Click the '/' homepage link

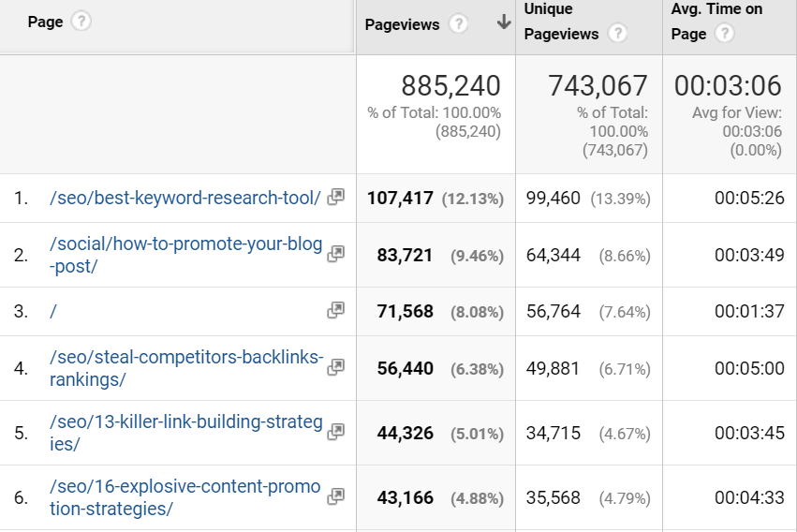(53, 312)
